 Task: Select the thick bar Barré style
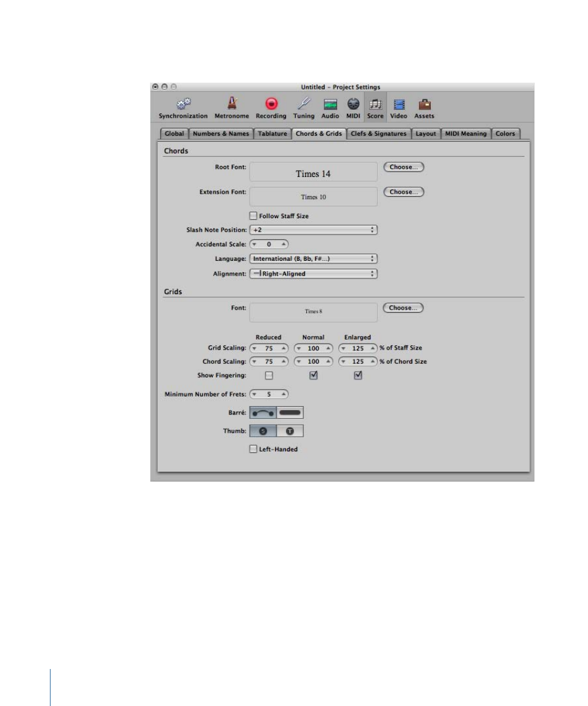pos(290,413)
